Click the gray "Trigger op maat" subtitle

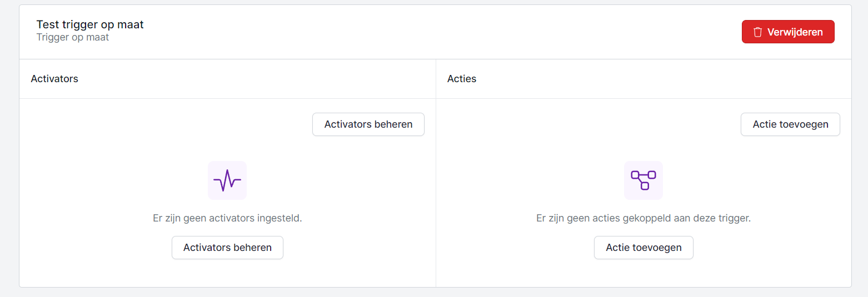coord(73,38)
